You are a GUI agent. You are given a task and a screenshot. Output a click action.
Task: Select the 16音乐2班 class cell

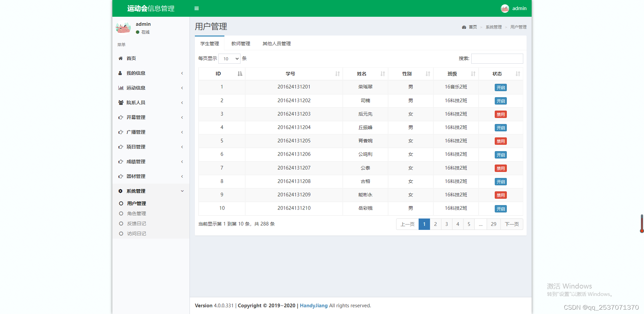[456, 87]
